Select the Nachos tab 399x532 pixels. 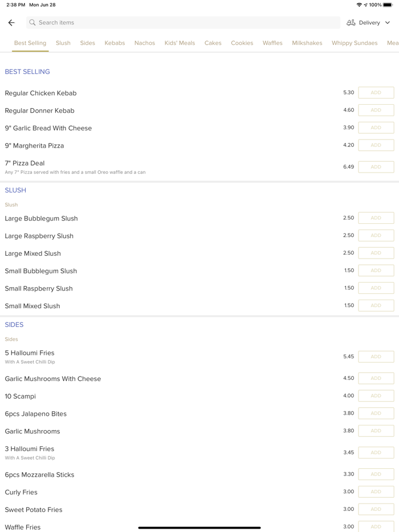tap(145, 43)
